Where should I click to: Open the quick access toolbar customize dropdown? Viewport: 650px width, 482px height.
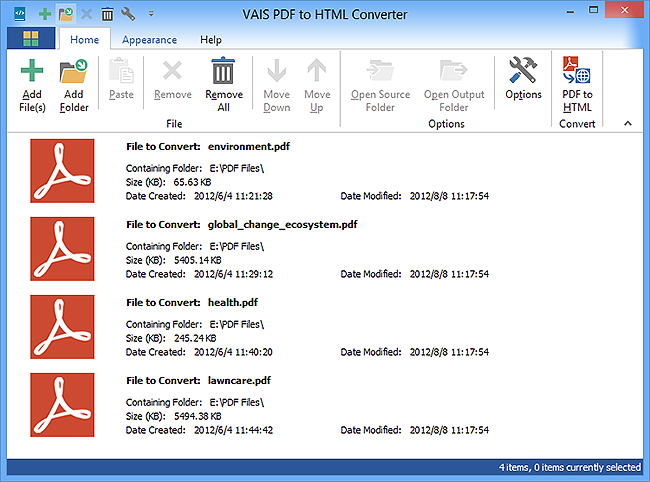tap(151, 15)
